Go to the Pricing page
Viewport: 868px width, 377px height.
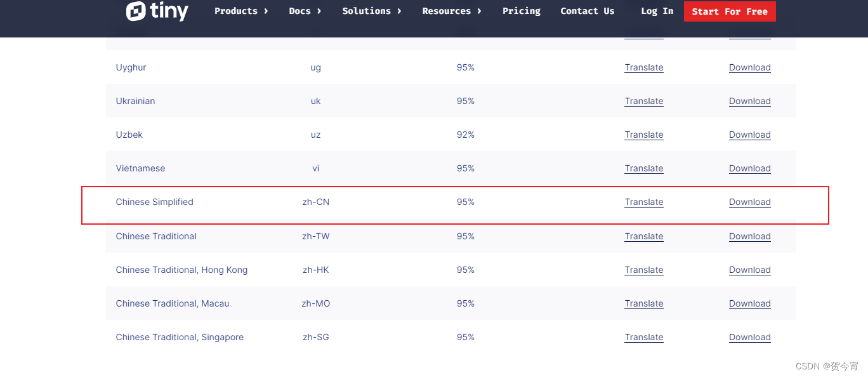coord(522,11)
